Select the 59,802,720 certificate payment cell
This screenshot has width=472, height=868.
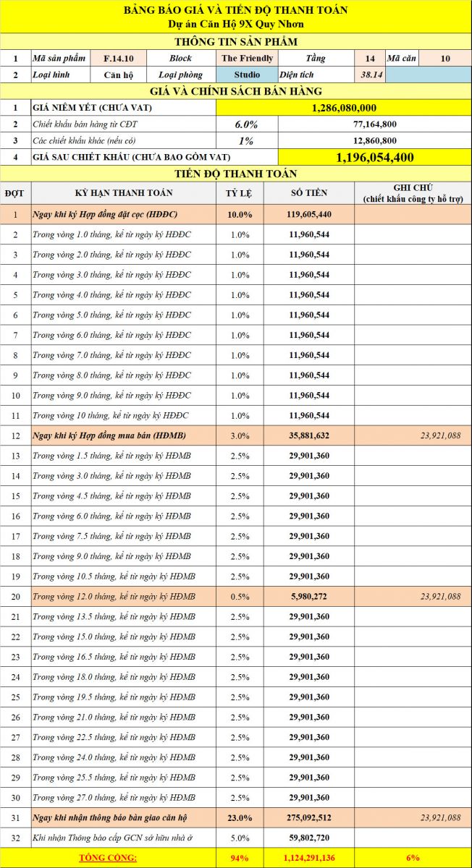pyautogui.click(x=309, y=838)
